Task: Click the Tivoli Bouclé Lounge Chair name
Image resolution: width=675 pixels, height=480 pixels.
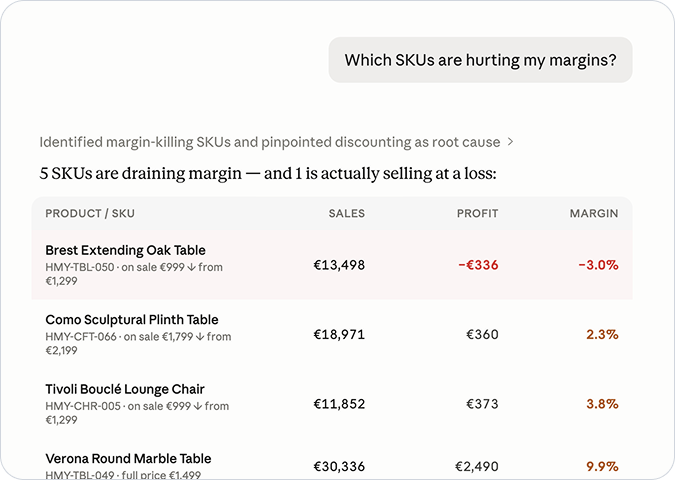Action: pyautogui.click(x=125, y=389)
